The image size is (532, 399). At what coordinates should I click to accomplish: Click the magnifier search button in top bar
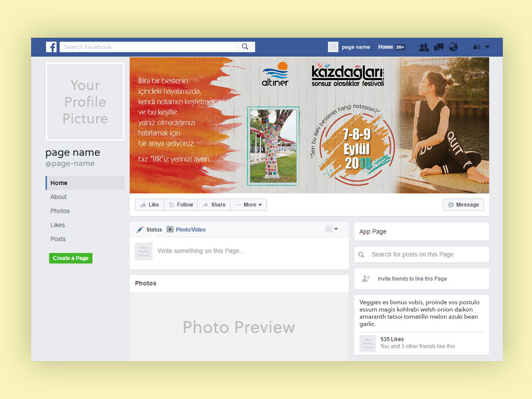[x=245, y=47]
